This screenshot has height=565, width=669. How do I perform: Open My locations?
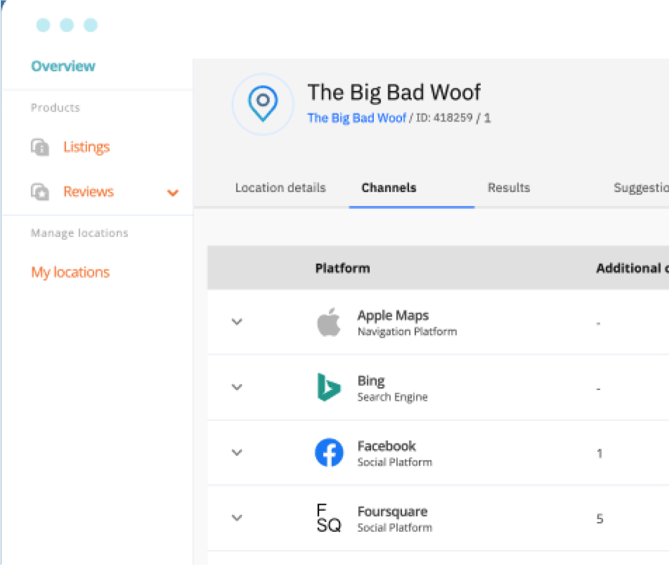pos(70,273)
